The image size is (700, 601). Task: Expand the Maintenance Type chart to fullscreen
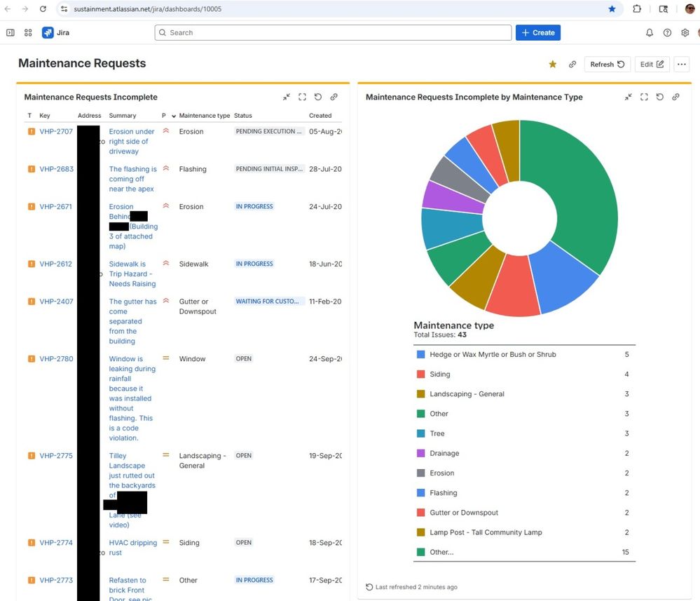pos(644,97)
